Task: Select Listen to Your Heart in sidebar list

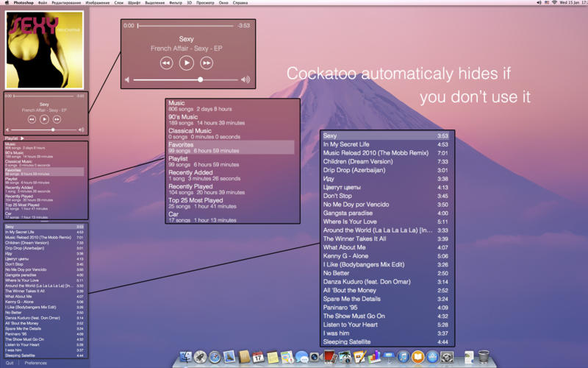Action: [44, 344]
